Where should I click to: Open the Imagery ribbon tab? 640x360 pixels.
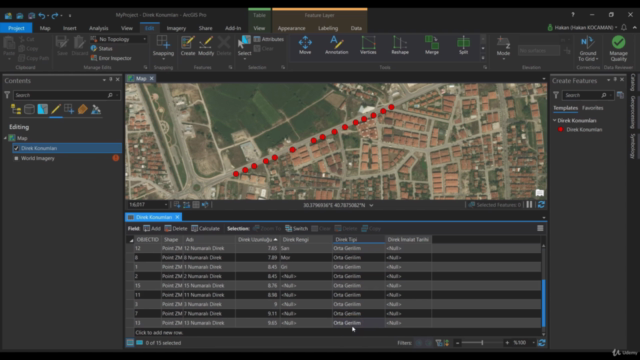click(x=176, y=28)
